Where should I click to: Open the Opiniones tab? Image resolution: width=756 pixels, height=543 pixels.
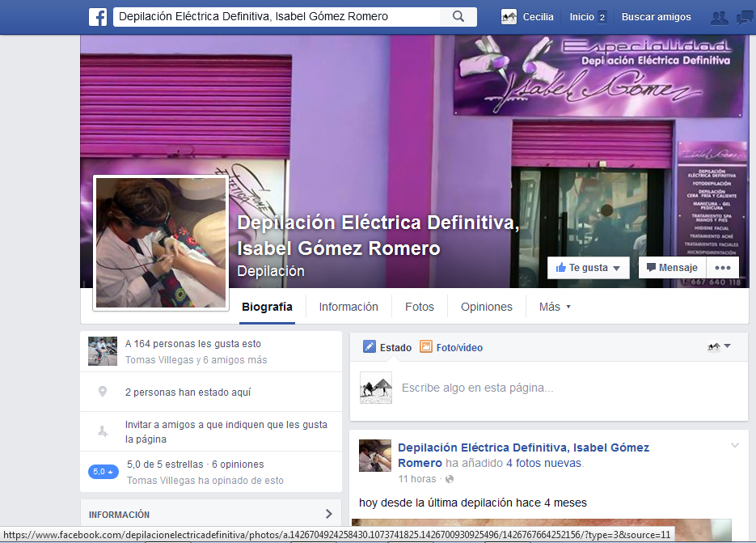pos(486,307)
